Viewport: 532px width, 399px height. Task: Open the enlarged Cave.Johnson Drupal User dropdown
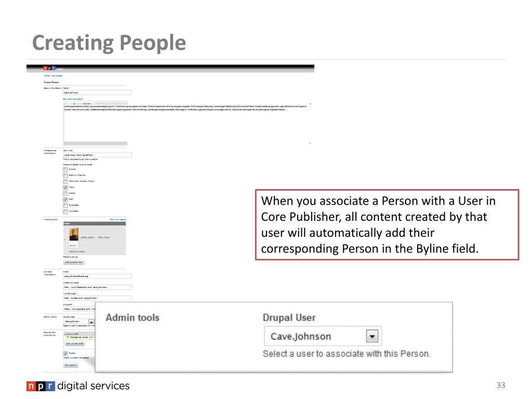(323, 336)
